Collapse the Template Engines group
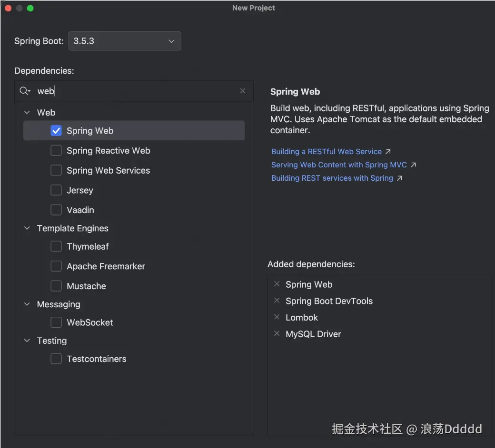Image resolution: width=495 pixels, height=448 pixels. [27, 228]
